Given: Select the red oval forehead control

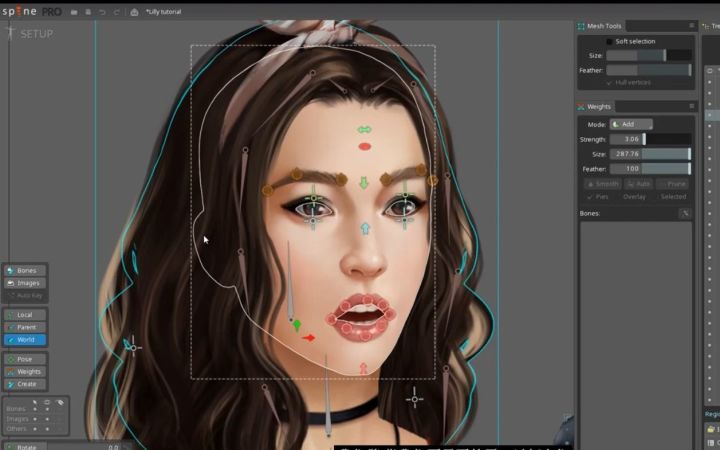Looking at the screenshot, I should [365, 146].
